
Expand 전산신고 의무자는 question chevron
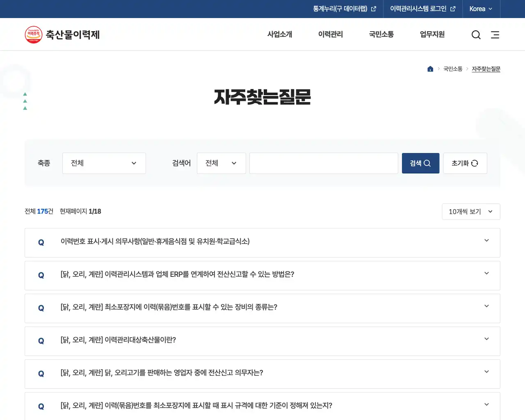(486, 372)
